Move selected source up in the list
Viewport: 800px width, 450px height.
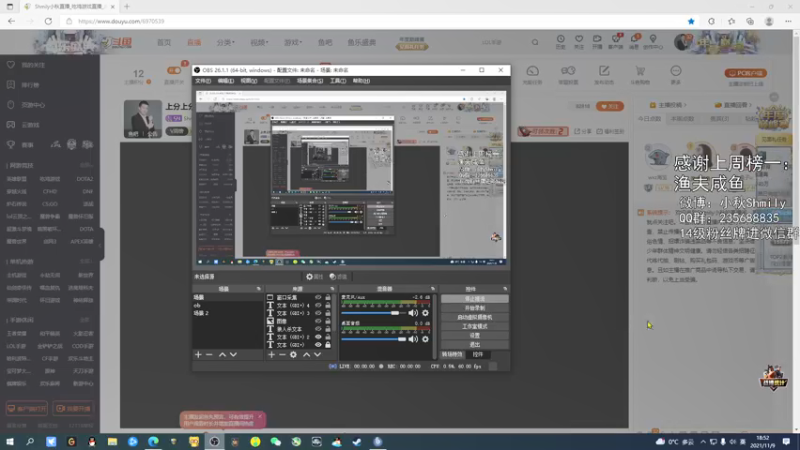point(307,355)
